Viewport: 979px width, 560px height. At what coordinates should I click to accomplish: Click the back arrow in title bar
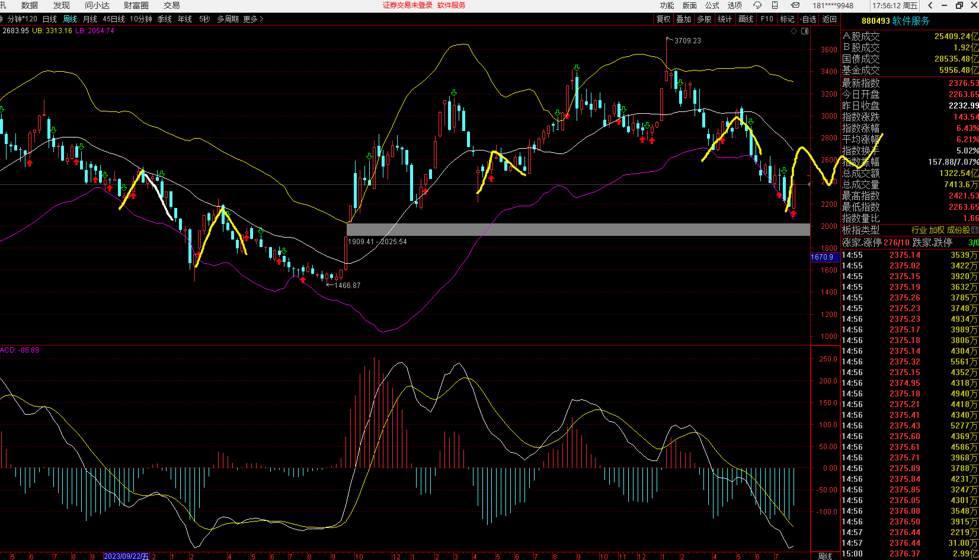930,5
